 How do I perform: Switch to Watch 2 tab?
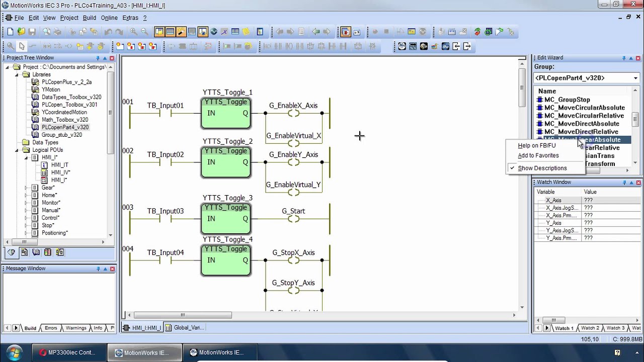[590, 328]
